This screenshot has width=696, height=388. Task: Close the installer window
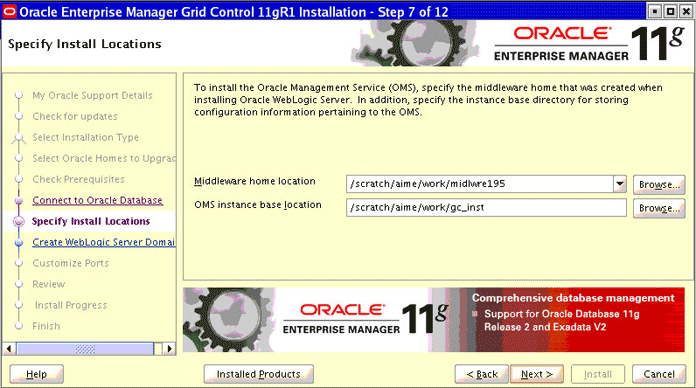tap(686, 12)
